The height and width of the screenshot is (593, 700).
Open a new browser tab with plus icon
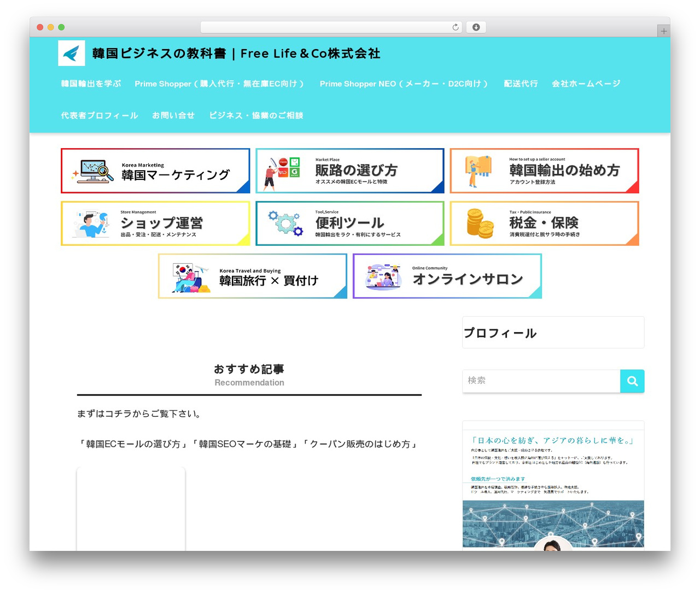(663, 31)
